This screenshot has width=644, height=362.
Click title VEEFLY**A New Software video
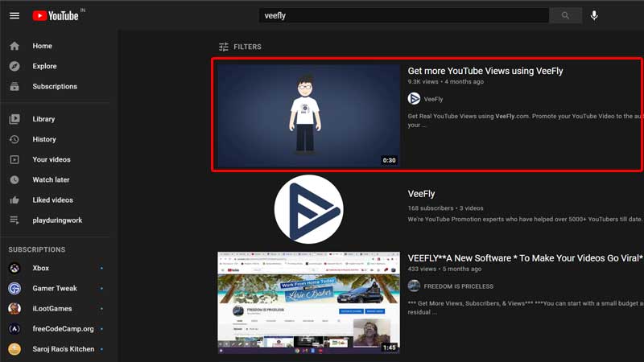click(x=525, y=258)
